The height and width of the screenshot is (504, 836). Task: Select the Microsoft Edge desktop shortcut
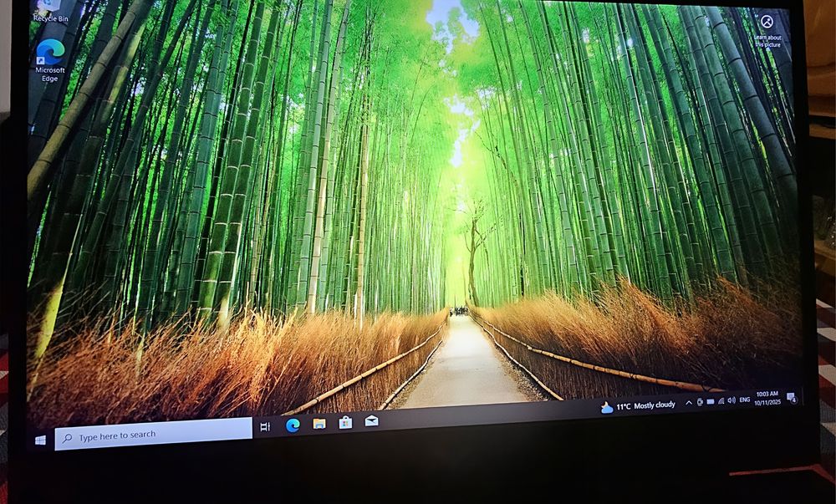(50, 61)
